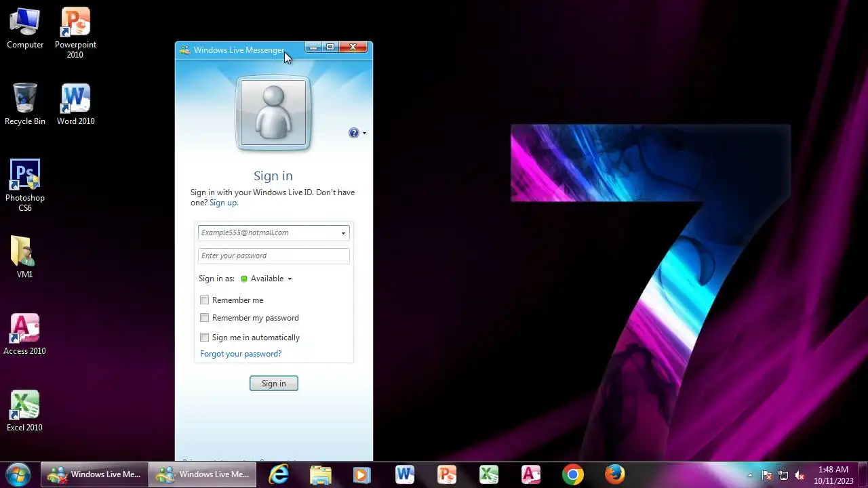Enable Sign me in automatically
This screenshot has height=488, width=868.
coord(204,337)
